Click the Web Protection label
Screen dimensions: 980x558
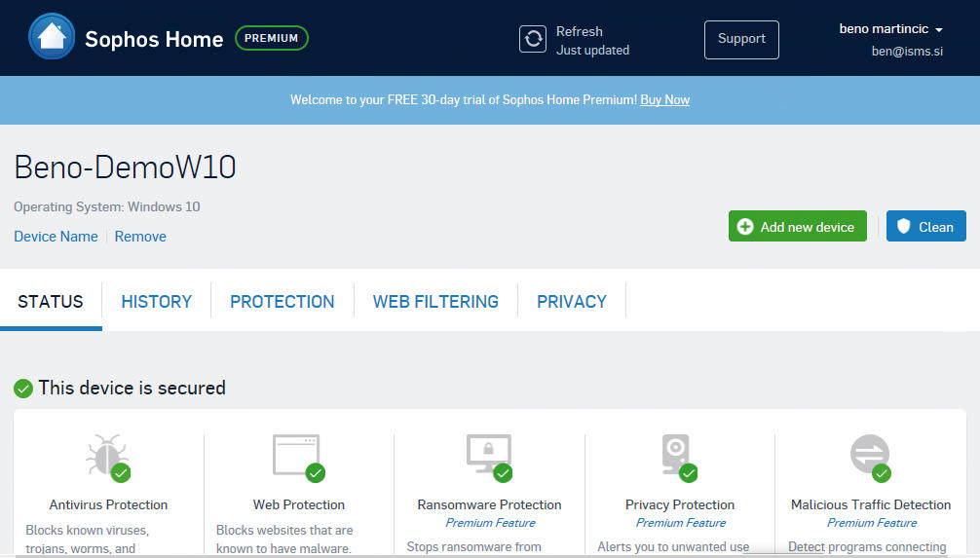(299, 504)
